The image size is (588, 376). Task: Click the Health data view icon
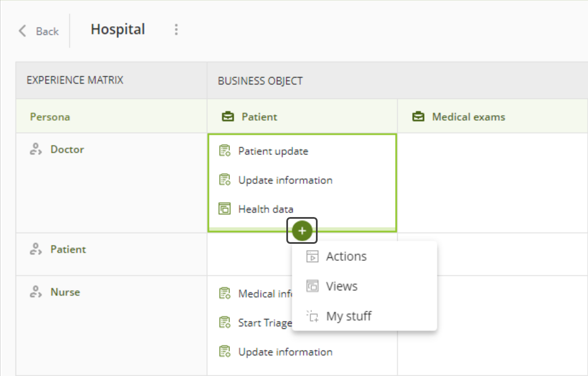(225, 209)
